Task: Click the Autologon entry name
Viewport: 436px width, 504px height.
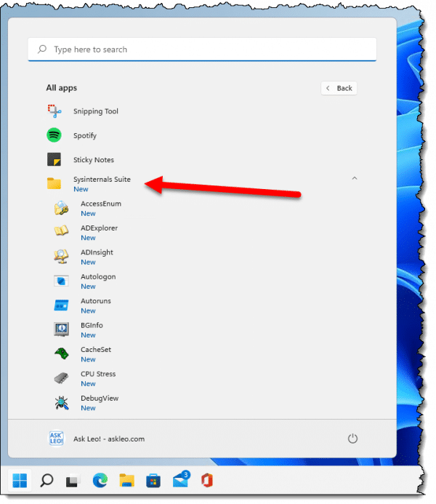Action: [x=98, y=277]
